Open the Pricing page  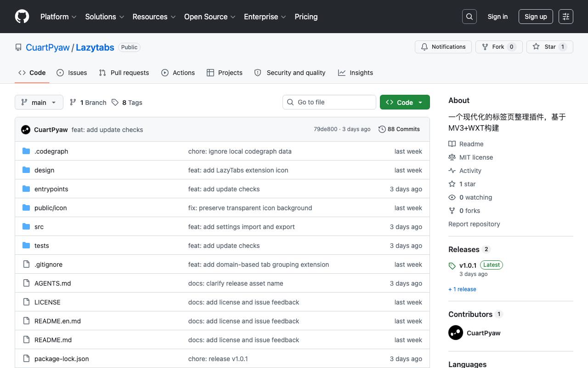pos(306,17)
